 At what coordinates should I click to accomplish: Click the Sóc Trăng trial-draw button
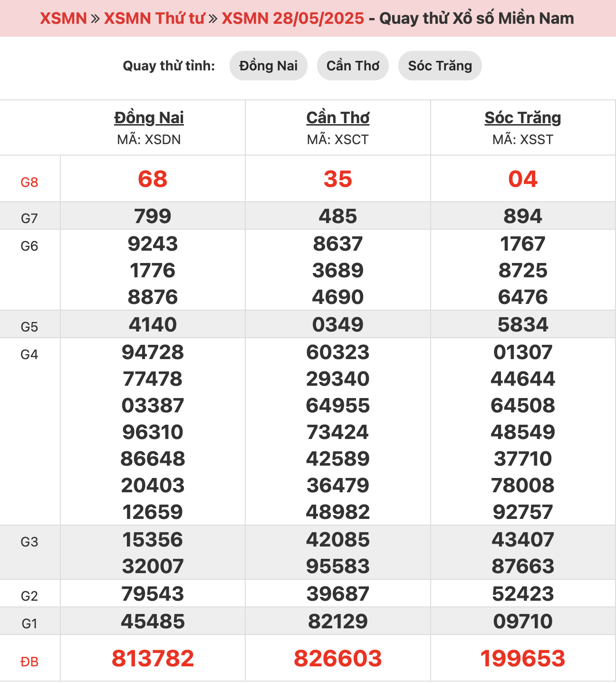[440, 66]
